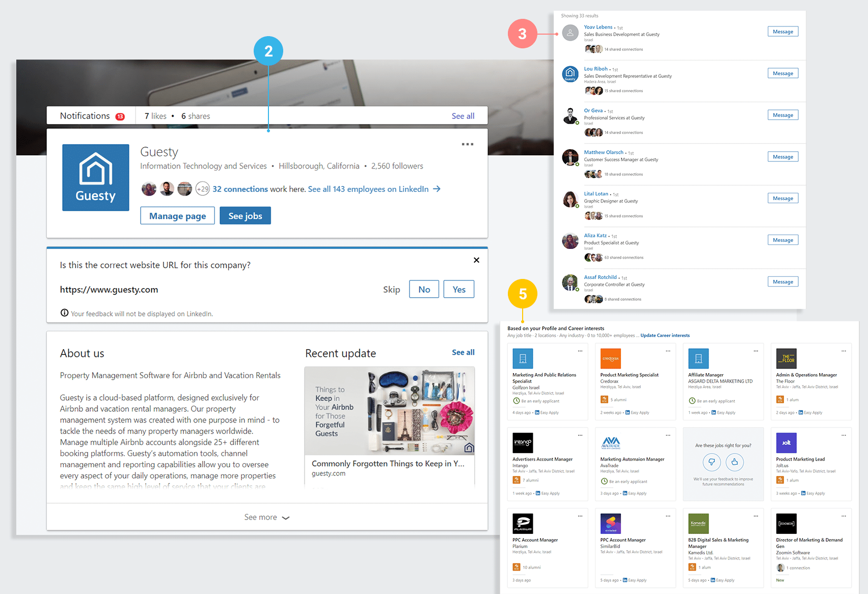Open Director of Marketing & Demand Gen job
The height and width of the screenshot is (594, 868).
809,543
